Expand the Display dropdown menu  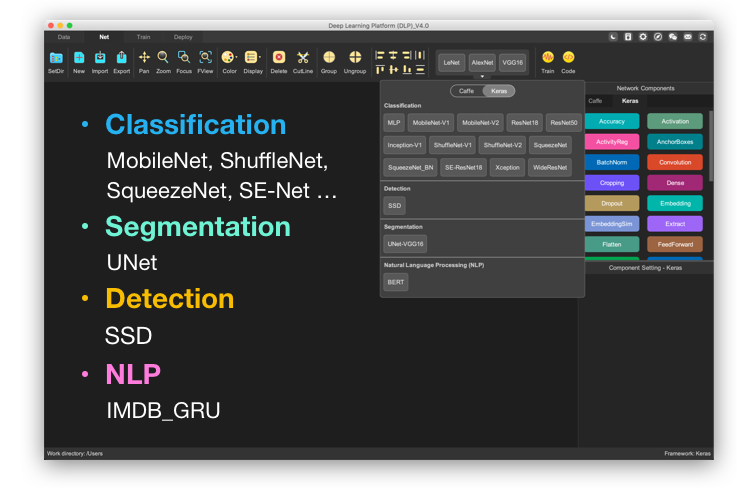(x=253, y=58)
